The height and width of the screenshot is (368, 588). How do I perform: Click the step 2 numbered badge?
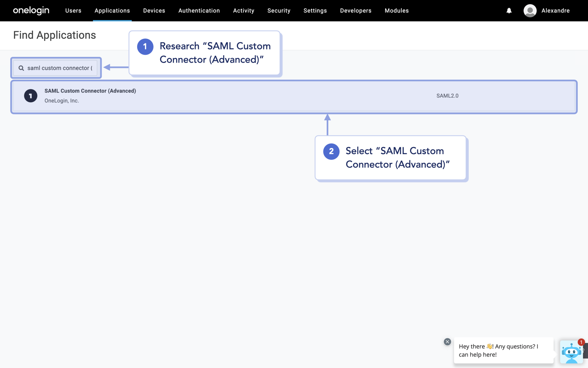(331, 151)
